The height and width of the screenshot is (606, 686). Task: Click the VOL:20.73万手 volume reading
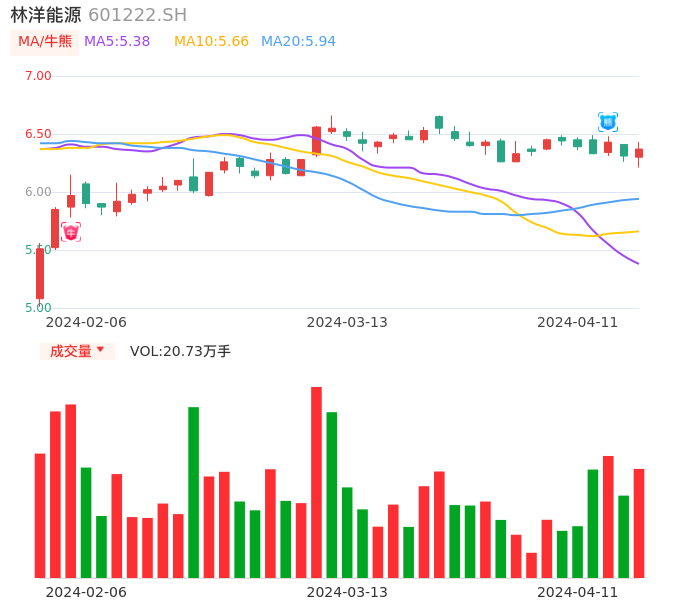(x=180, y=351)
